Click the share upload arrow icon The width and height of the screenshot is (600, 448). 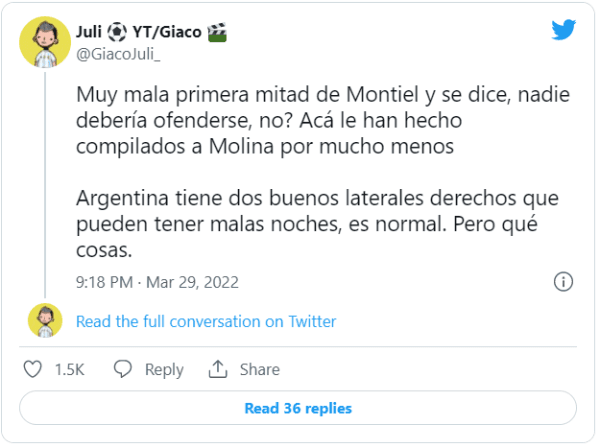218,370
